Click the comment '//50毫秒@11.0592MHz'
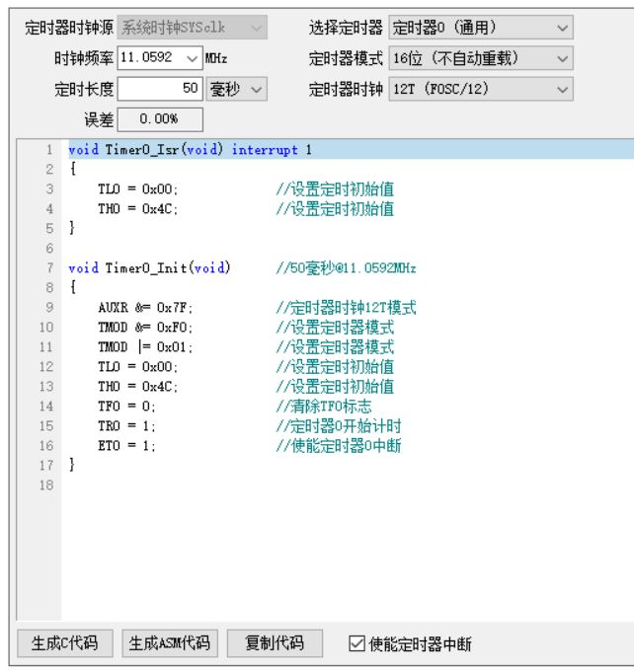 coord(347,267)
